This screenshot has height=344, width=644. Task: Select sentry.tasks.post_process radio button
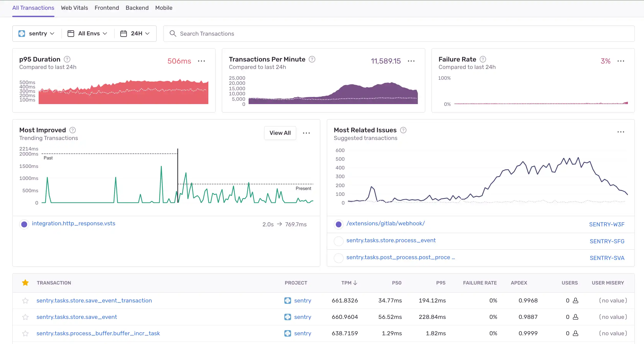(339, 258)
